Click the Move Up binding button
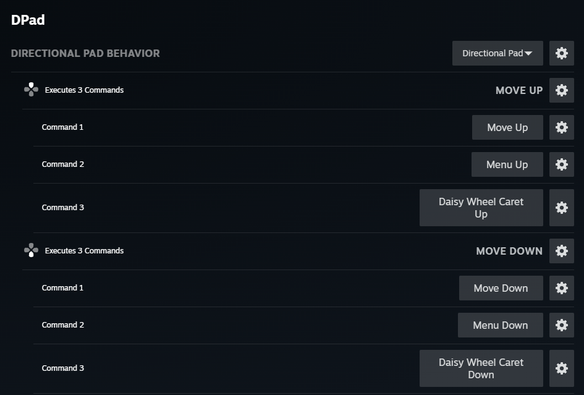Image resolution: width=584 pixels, height=395 pixels. pos(507,127)
